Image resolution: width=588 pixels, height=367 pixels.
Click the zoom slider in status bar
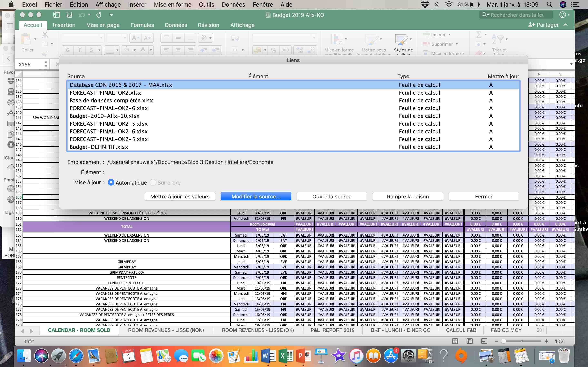point(504,341)
